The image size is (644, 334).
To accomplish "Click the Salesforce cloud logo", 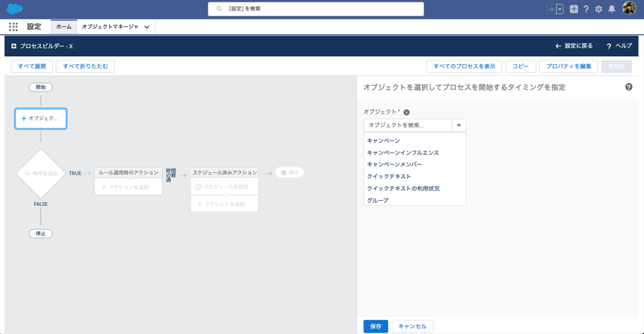I will pos(14,9).
